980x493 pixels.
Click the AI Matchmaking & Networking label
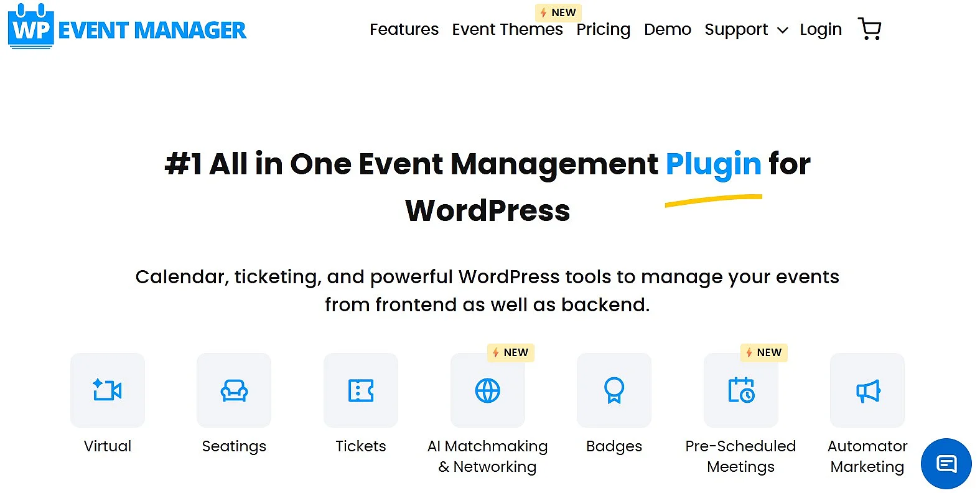488,456
